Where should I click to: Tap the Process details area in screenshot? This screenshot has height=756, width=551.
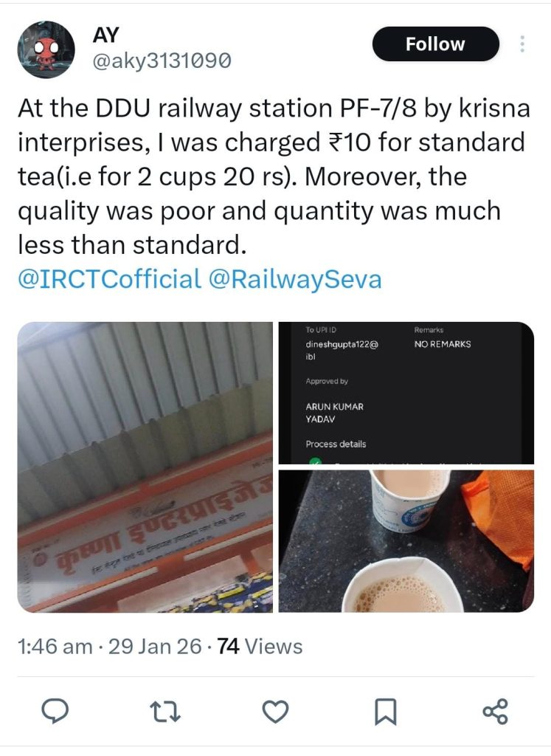(336, 444)
